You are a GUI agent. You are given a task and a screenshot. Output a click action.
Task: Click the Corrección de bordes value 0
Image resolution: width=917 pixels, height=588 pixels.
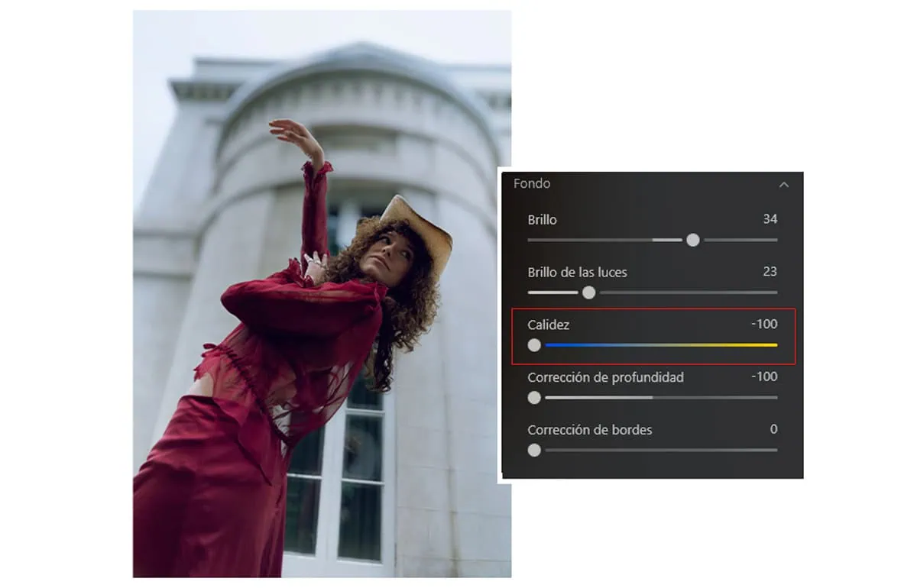coord(773,429)
